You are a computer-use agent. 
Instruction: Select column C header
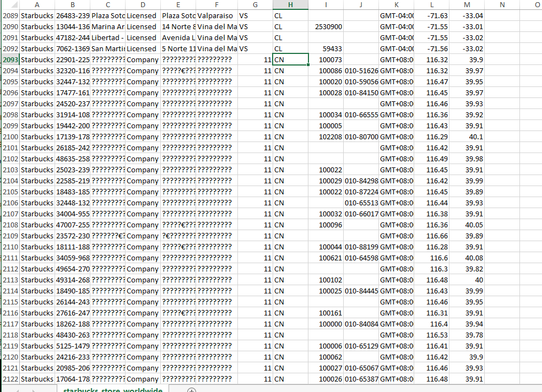point(107,4)
